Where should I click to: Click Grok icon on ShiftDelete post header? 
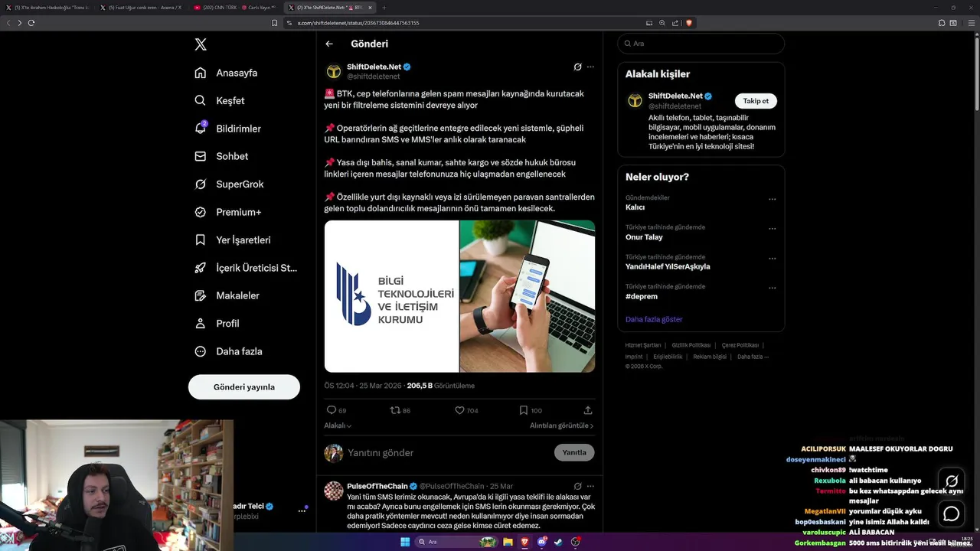[577, 67]
